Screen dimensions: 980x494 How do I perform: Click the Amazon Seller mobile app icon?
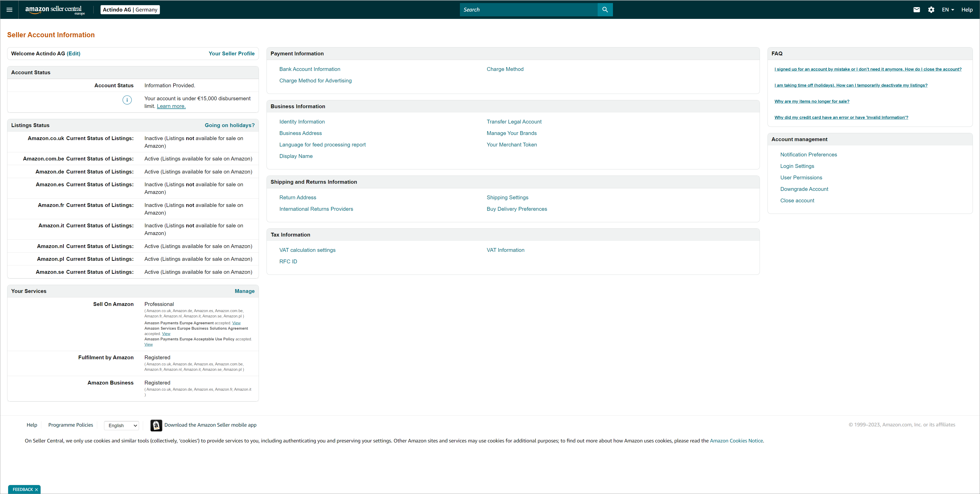tap(156, 425)
